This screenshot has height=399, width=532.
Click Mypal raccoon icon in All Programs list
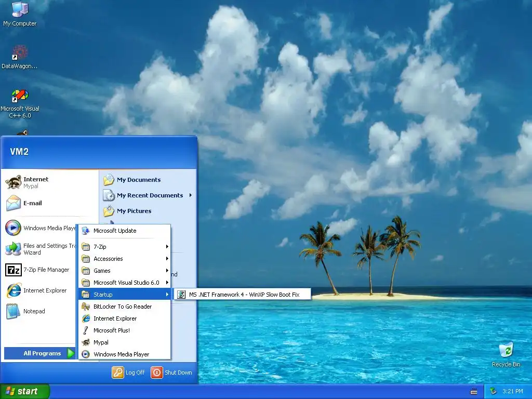pos(86,342)
